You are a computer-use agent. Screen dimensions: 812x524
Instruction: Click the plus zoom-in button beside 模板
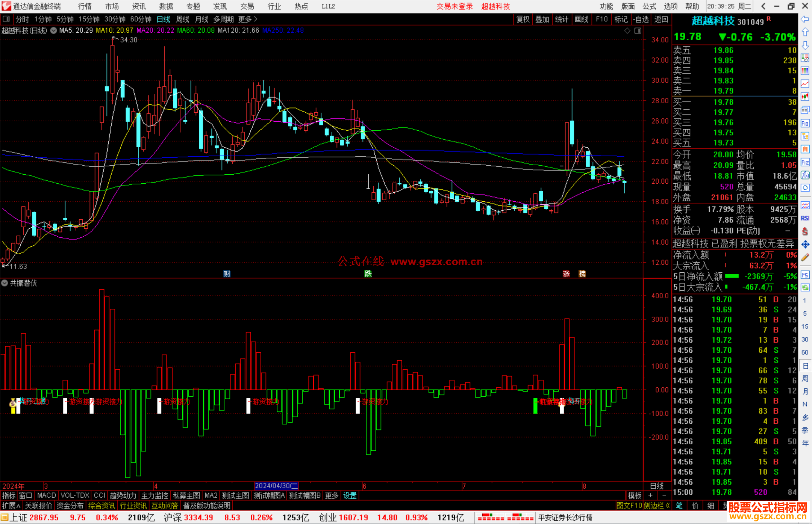click(x=651, y=495)
